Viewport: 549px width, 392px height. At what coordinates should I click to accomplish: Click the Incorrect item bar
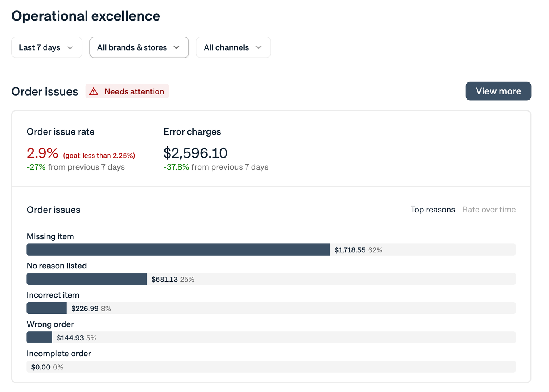point(47,308)
